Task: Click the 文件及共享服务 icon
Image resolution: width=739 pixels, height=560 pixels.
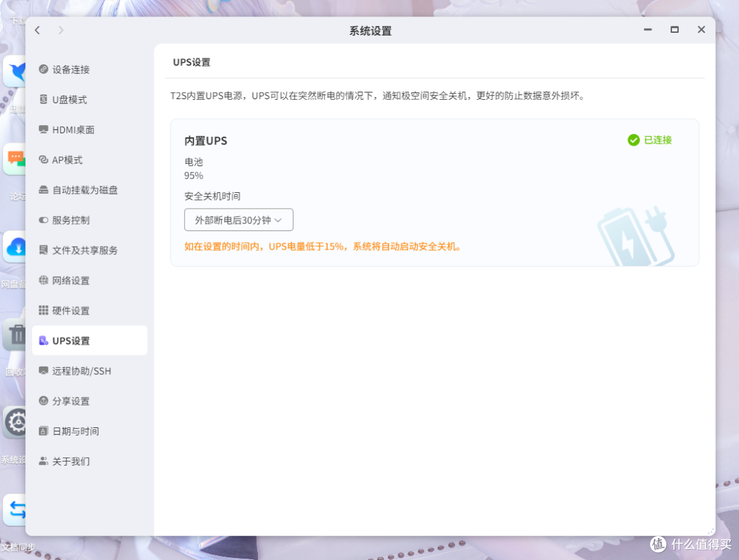Action: [43, 250]
